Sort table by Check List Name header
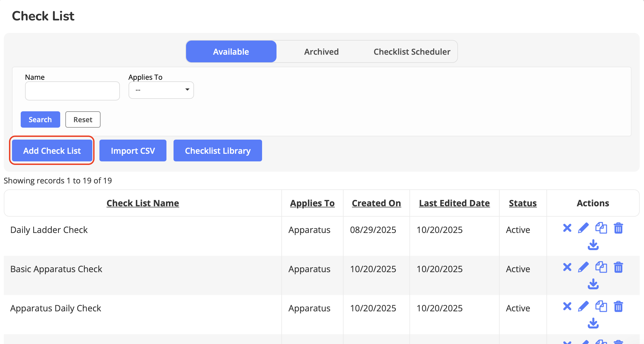 click(143, 203)
